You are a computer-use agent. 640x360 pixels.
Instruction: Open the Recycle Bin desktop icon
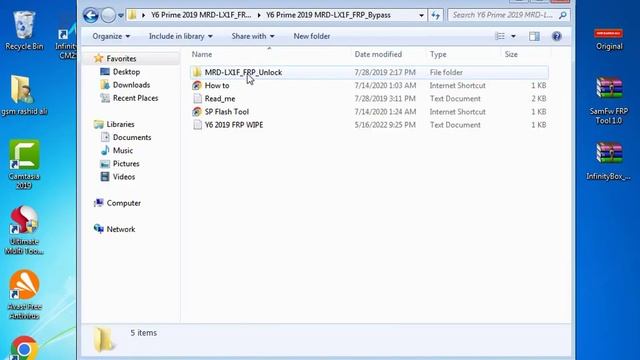click(x=24, y=31)
